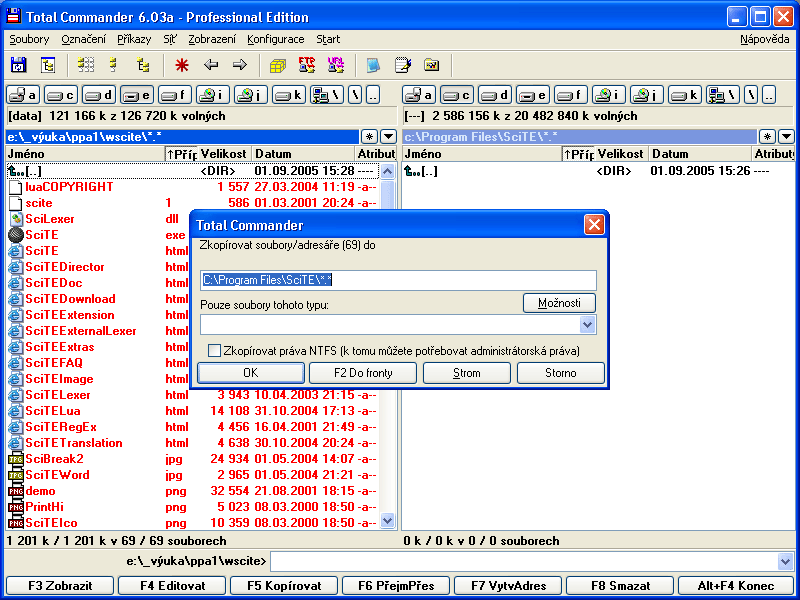Enable the Zkopírovat práva NTFS checkbox
Viewport: 800px width, 600px height.
click(x=215, y=351)
